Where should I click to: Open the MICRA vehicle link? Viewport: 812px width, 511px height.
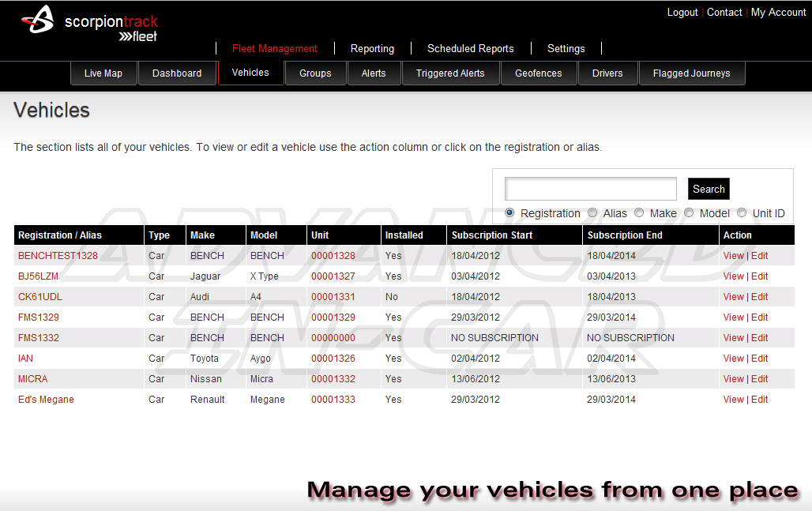(x=33, y=379)
